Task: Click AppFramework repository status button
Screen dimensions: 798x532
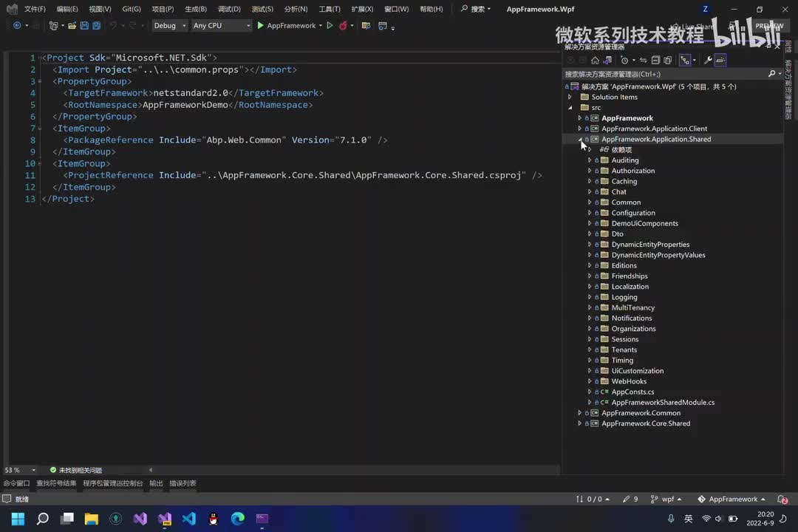Action: (731, 499)
